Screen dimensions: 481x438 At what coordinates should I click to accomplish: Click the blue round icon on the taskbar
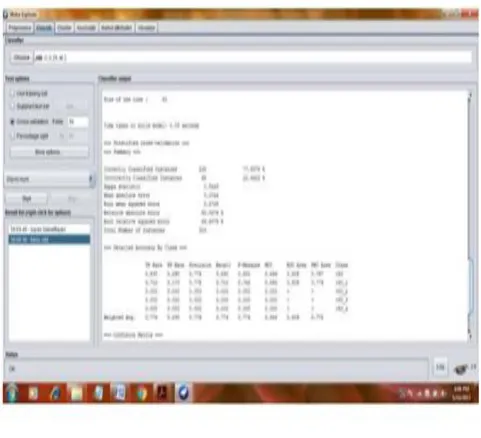[x=184, y=393]
